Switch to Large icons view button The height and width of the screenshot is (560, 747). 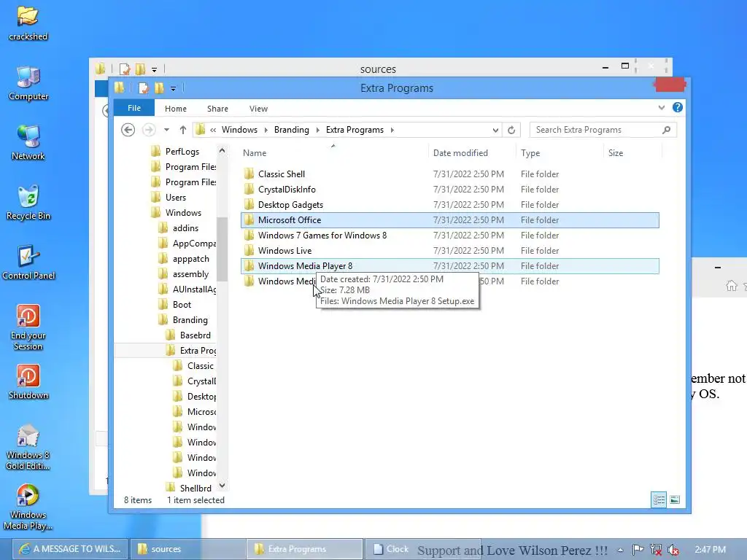click(x=675, y=499)
